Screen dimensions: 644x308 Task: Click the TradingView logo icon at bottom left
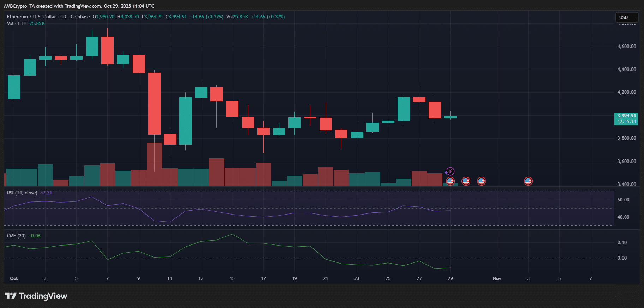tap(11, 296)
